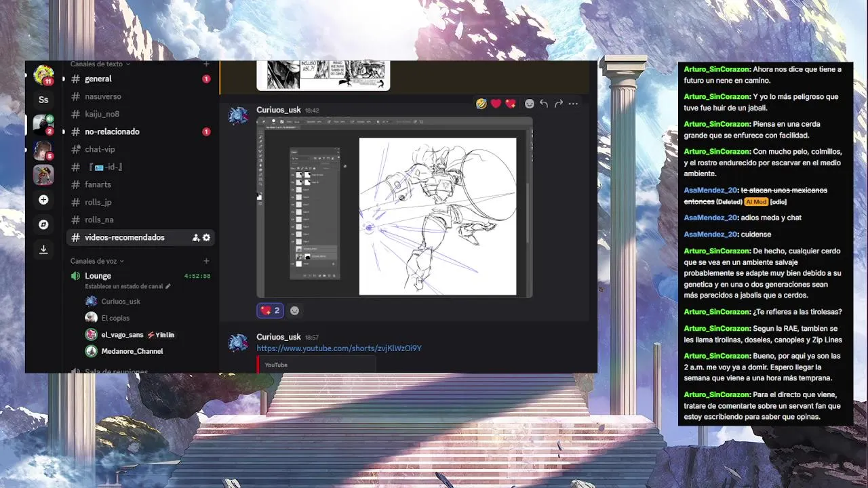
Task: Open the server with the 11 notifications badge
Action: coord(43,75)
